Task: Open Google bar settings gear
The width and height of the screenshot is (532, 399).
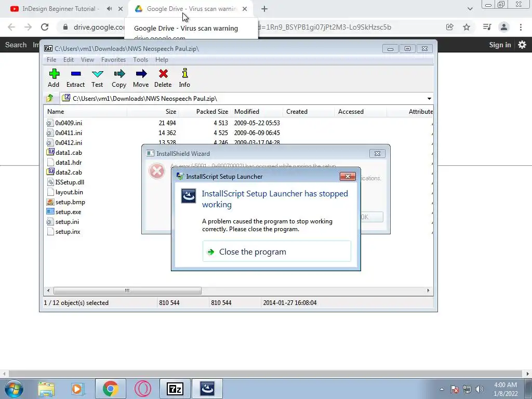Action: (522, 45)
